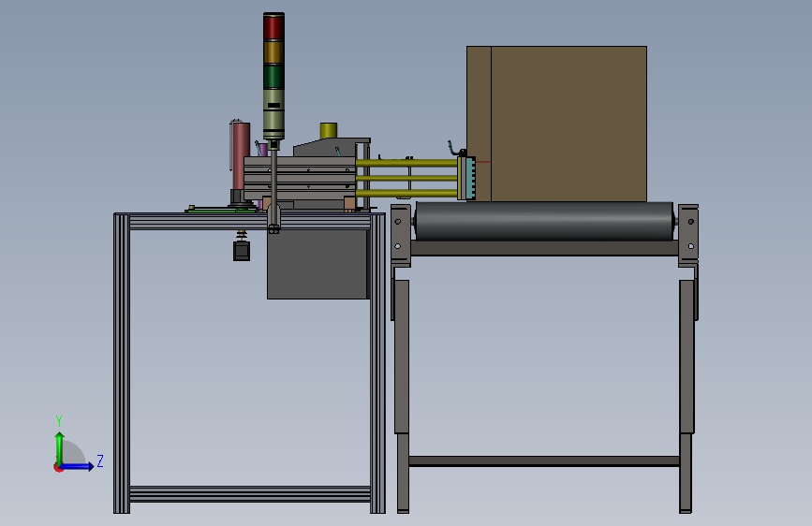
Task: Select the aluminum frame's left leg
Action: (x=122, y=363)
